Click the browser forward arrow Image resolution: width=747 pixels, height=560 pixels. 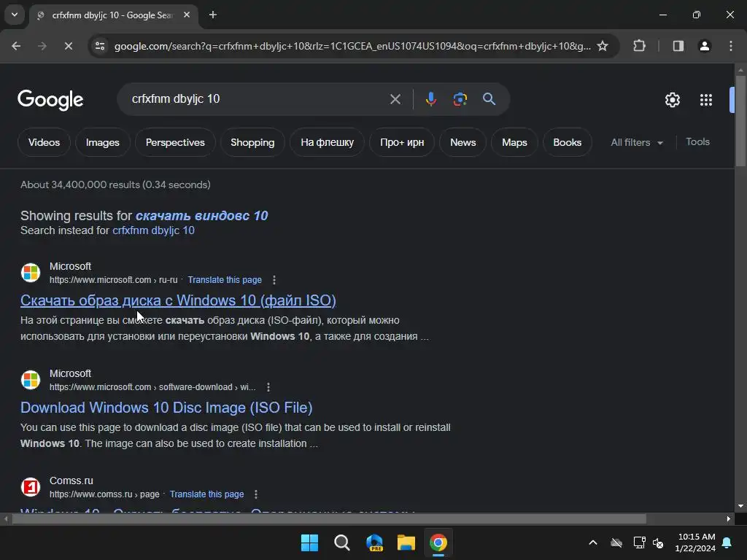click(x=42, y=46)
